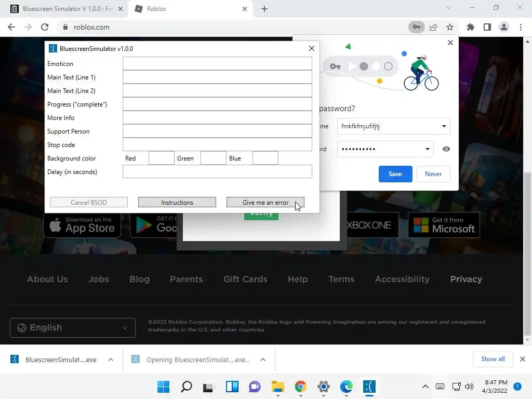The width and height of the screenshot is (532, 399).
Task: Click the Progress ("complete") field
Action: (217, 104)
